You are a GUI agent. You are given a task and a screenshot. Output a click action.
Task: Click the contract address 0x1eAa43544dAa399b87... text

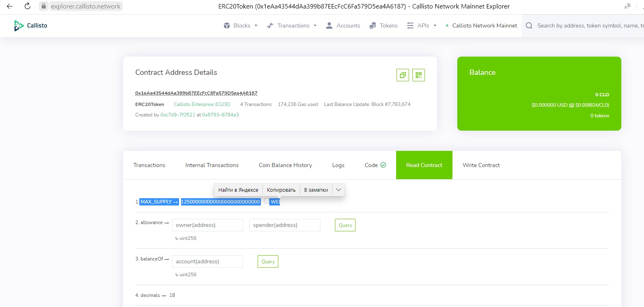[x=196, y=93]
